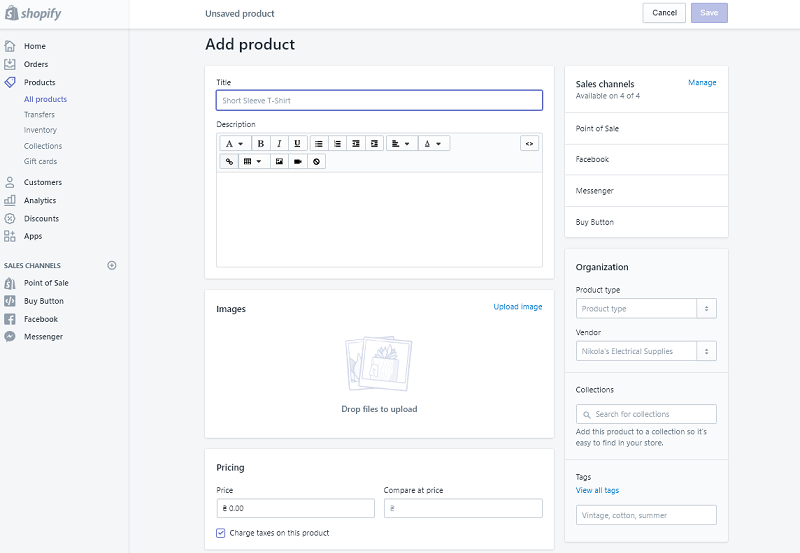800x553 pixels.
Task: Insert link using the chain icon
Action: [x=228, y=161]
